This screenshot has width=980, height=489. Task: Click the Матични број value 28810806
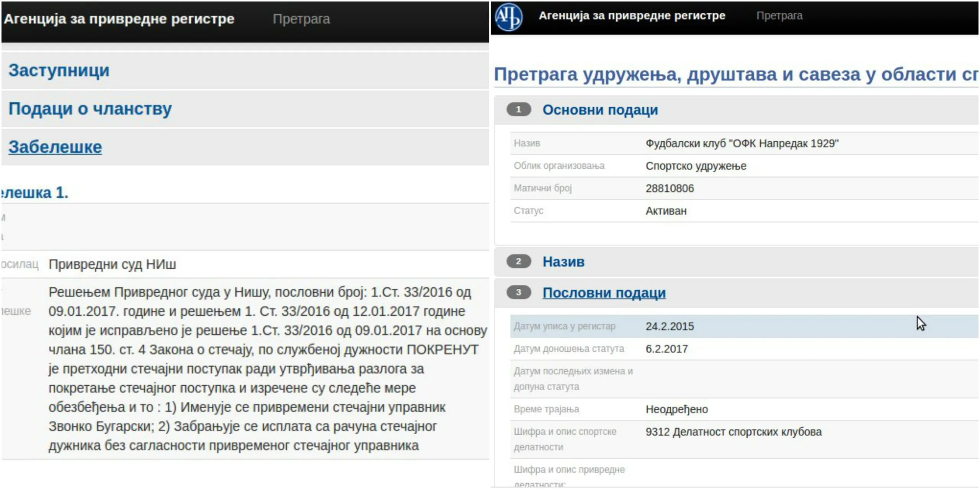coord(670,188)
